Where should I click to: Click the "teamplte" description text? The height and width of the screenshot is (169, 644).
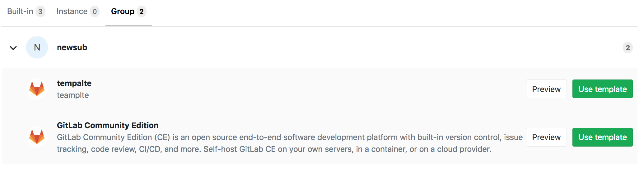(x=73, y=95)
